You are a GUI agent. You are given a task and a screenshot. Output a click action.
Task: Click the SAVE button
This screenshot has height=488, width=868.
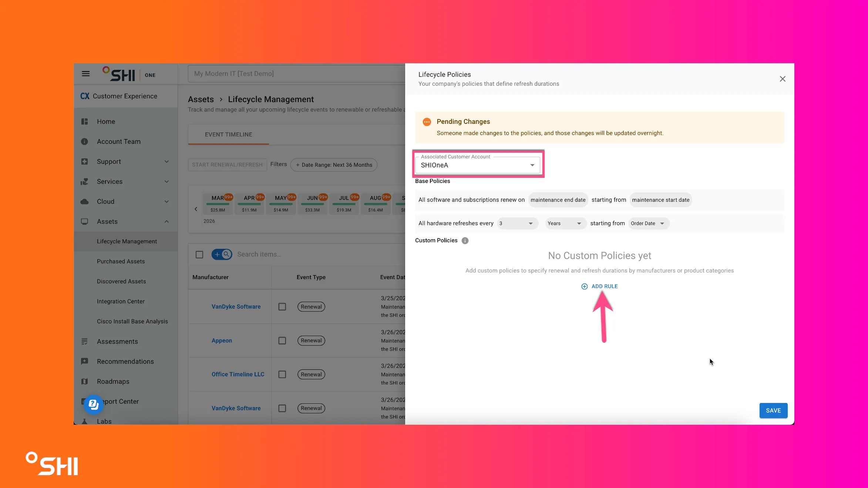pos(773,410)
